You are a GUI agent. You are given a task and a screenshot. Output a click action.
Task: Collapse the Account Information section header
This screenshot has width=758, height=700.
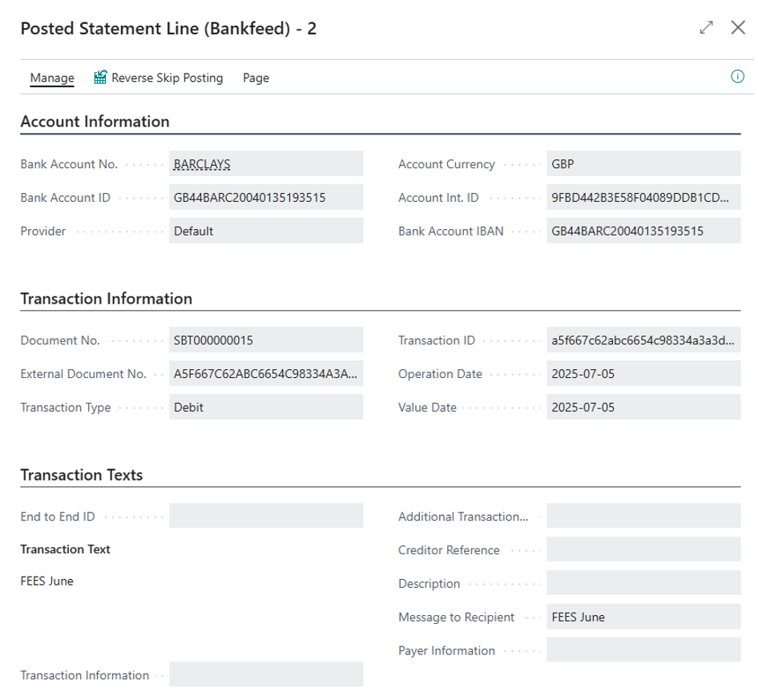pyautogui.click(x=95, y=121)
